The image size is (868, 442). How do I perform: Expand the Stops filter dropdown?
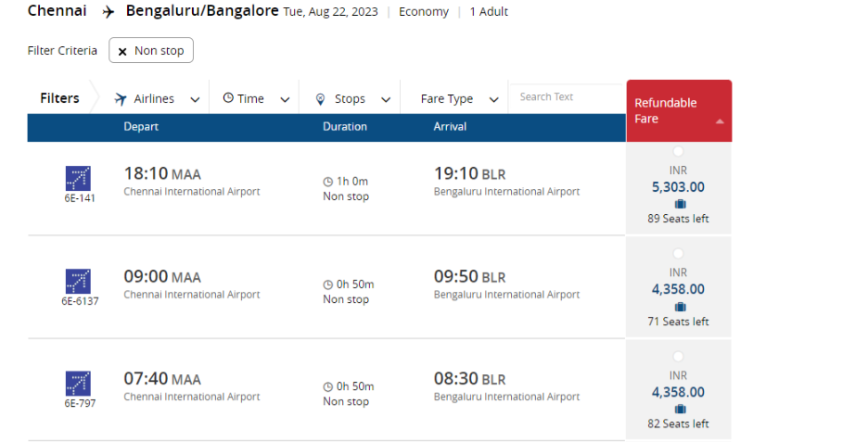pos(352,98)
